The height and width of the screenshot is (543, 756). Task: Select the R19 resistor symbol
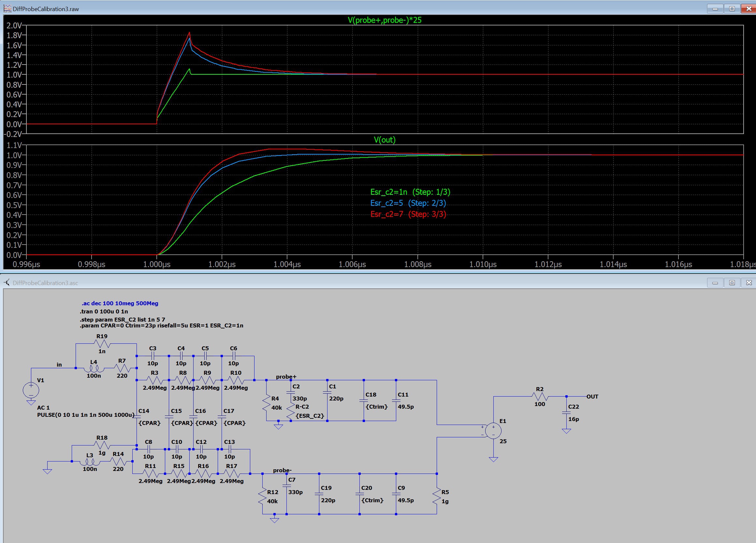[x=102, y=343]
